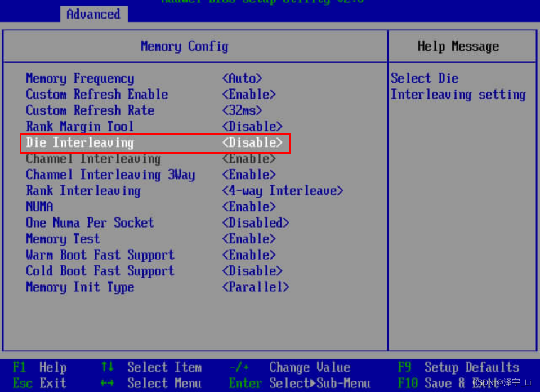Select One Numa Per Socket label
This screenshot has width=540, height=392.
[90, 223]
